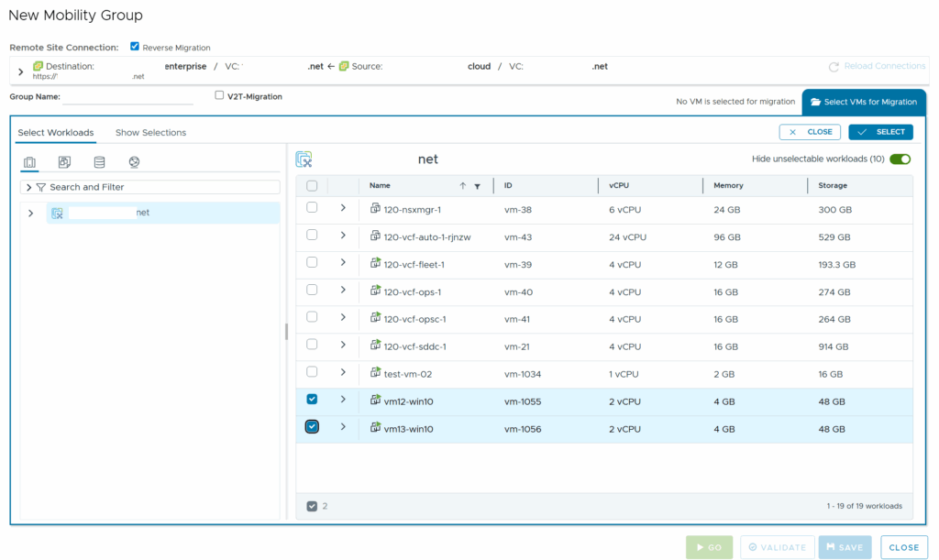Enable the V2T-Migration checkbox

click(219, 95)
